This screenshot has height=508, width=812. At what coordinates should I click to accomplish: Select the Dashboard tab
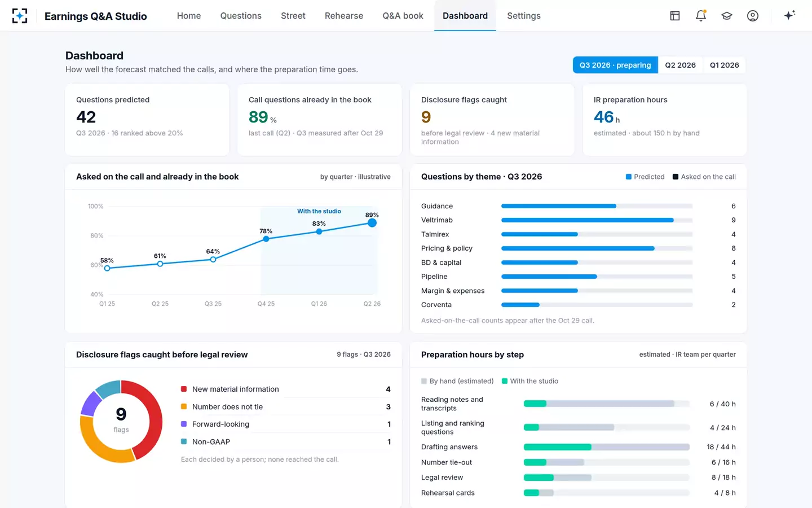tap(465, 16)
